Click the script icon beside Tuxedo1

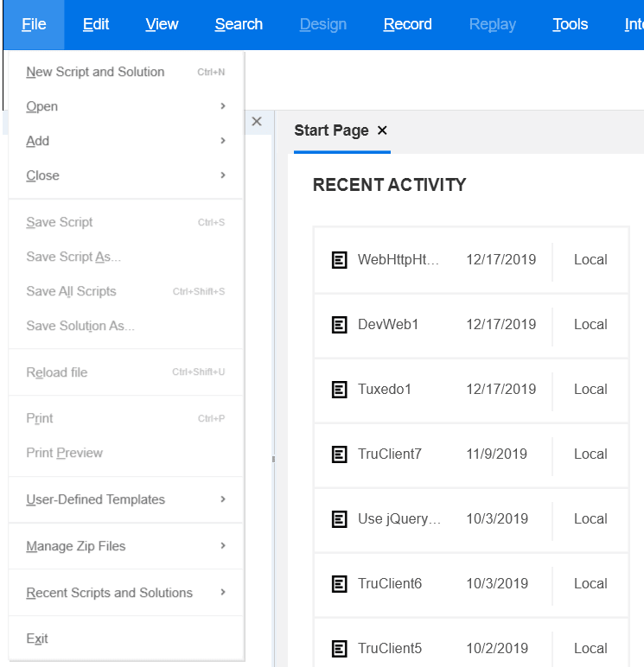click(x=339, y=389)
